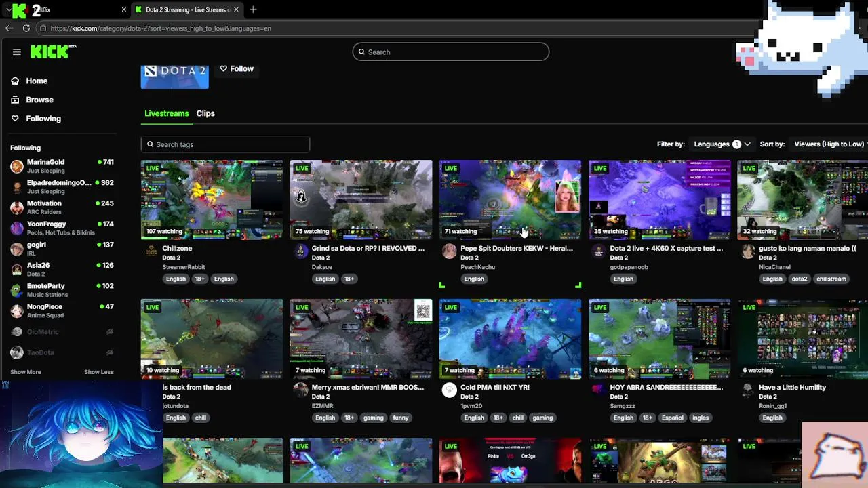Click Asia26's avatar in Following list
The height and width of the screenshot is (488, 868).
17,269
